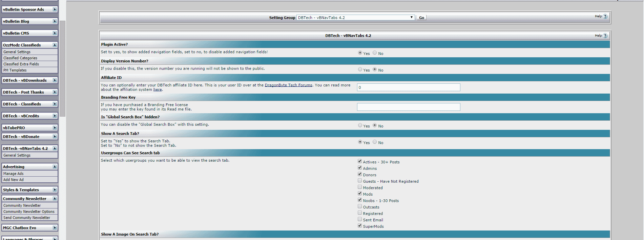Uncheck the SuperMods usergroup

[360, 226]
